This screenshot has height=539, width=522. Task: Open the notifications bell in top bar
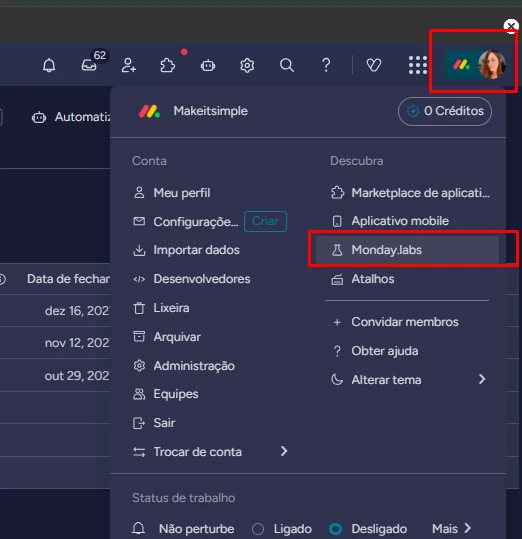pyautogui.click(x=49, y=65)
